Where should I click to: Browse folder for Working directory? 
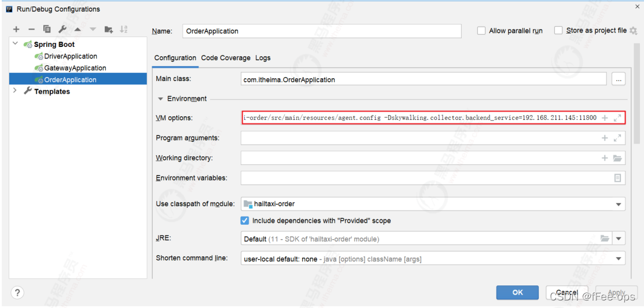click(x=617, y=158)
